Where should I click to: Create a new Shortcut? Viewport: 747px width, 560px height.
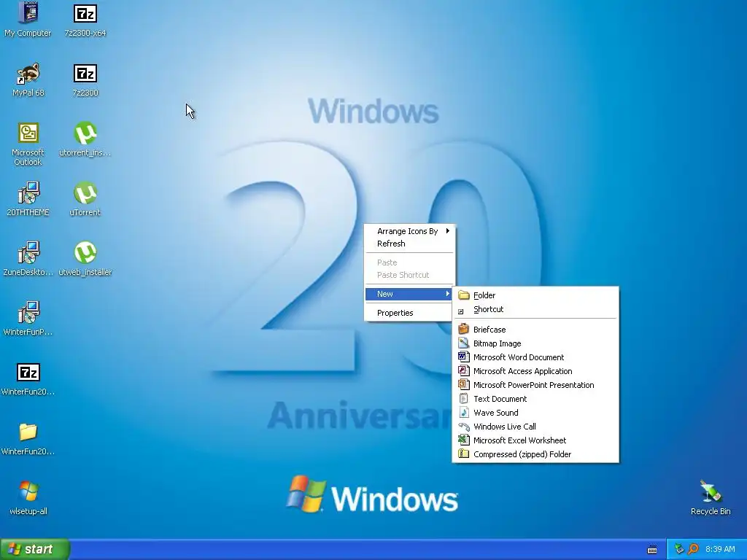(x=535, y=309)
